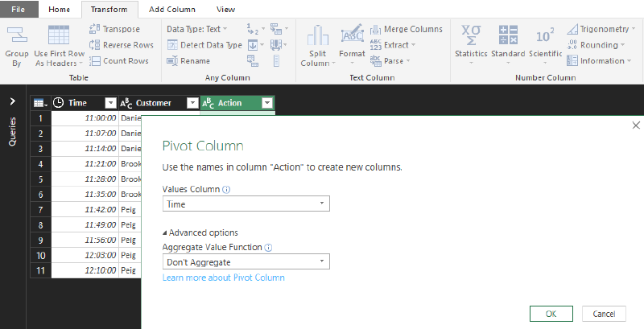Select row number 10
644x329 pixels.
point(41,256)
